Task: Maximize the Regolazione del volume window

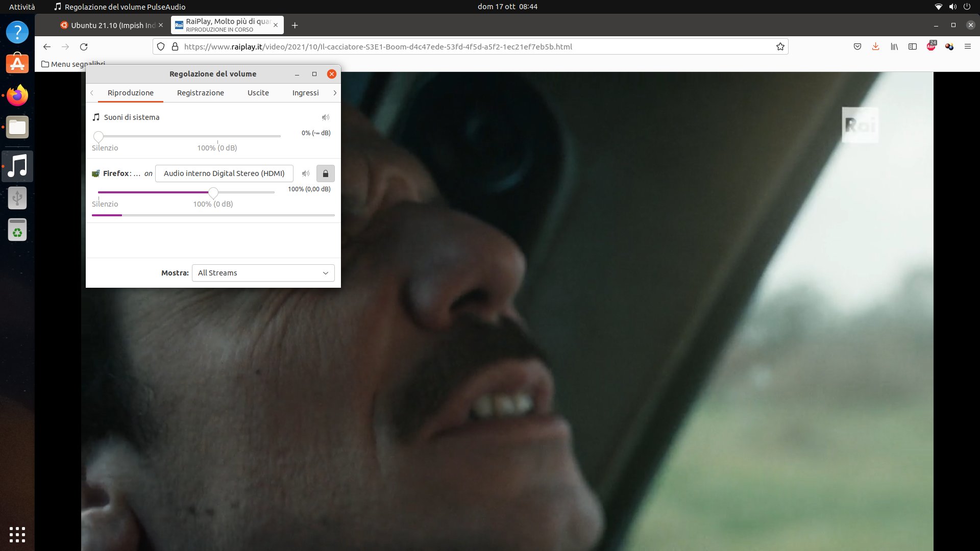Action: tap(314, 74)
